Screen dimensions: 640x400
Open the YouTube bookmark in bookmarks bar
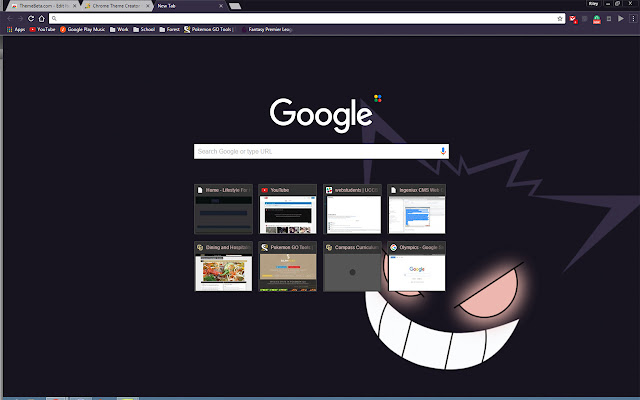pyautogui.click(x=42, y=29)
